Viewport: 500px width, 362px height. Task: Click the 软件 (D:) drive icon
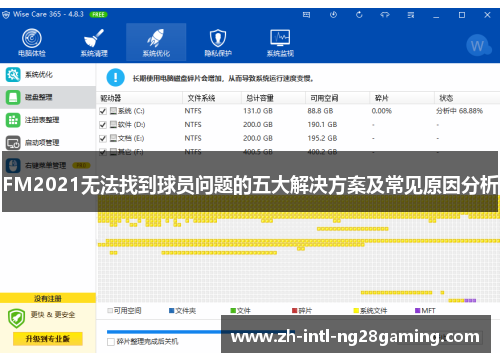(x=113, y=124)
